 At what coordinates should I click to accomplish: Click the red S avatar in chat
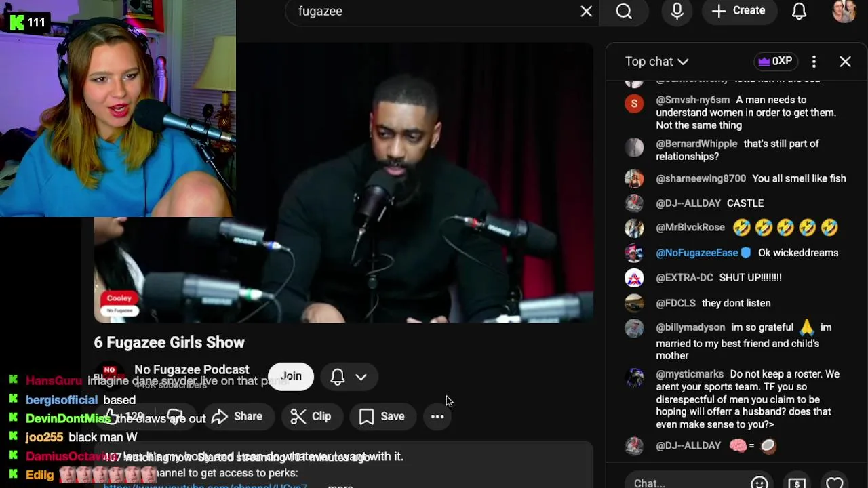pos(634,104)
